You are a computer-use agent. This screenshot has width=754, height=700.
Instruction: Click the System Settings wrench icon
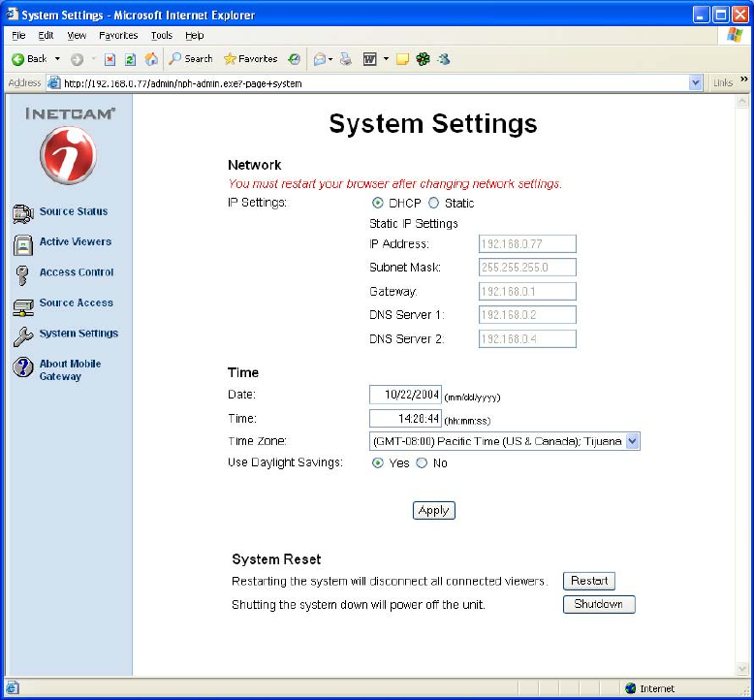[23, 335]
